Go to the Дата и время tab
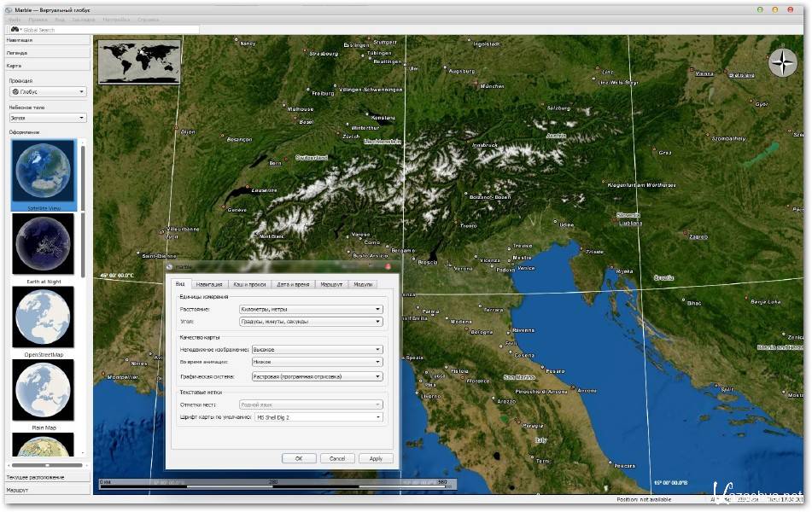 294,284
